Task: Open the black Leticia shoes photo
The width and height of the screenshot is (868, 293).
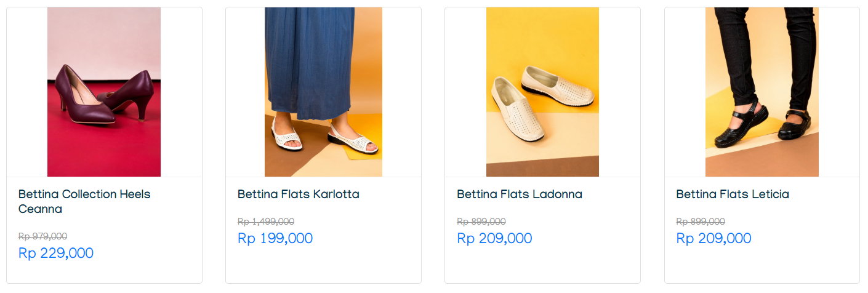Action: point(762,92)
